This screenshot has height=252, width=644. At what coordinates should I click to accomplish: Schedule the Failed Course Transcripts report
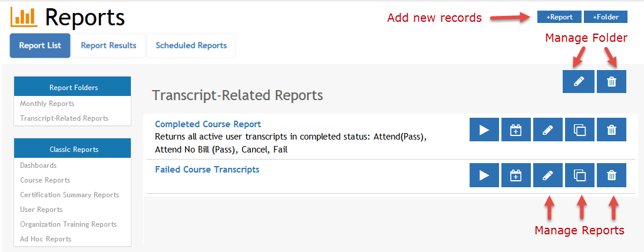[516, 175]
